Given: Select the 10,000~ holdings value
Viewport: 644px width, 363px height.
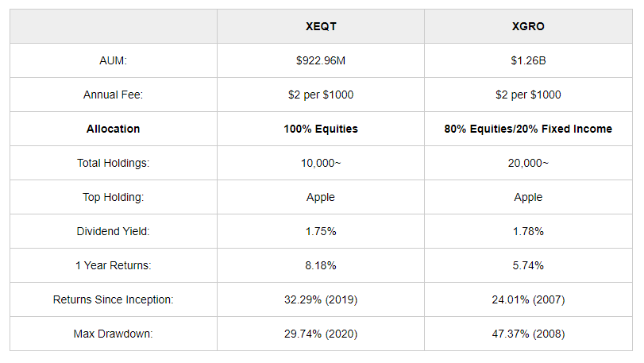Looking at the screenshot, I should pos(321,163).
